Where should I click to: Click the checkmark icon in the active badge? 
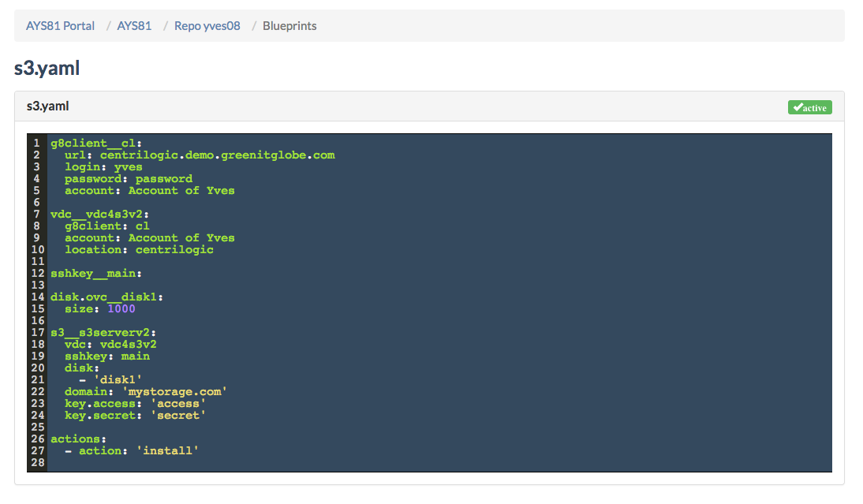(798, 107)
